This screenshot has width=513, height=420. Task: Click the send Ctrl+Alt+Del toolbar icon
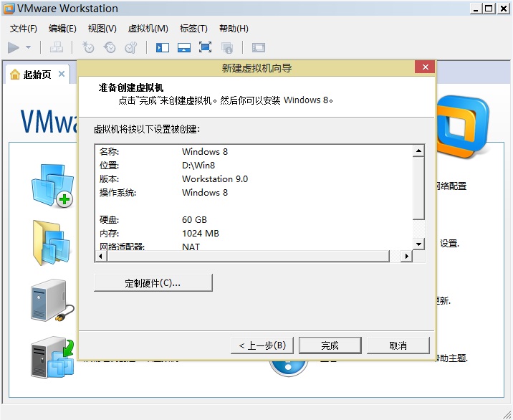57,47
